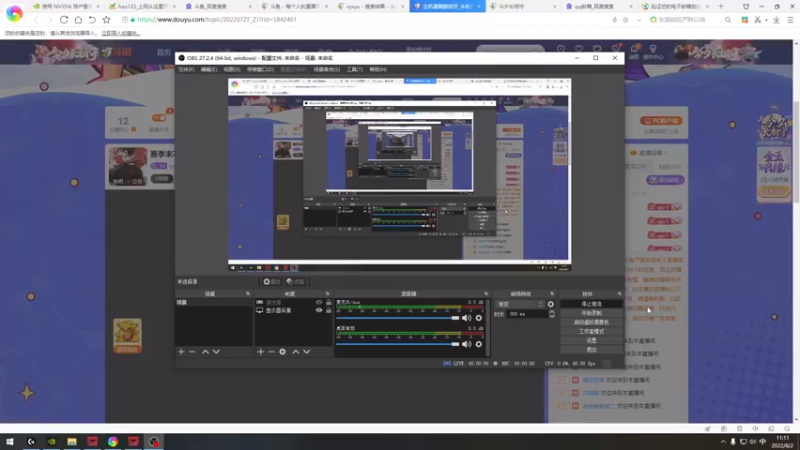Open the source 滤镜 filters button
Screen dimensions: 800x450
(295, 282)
